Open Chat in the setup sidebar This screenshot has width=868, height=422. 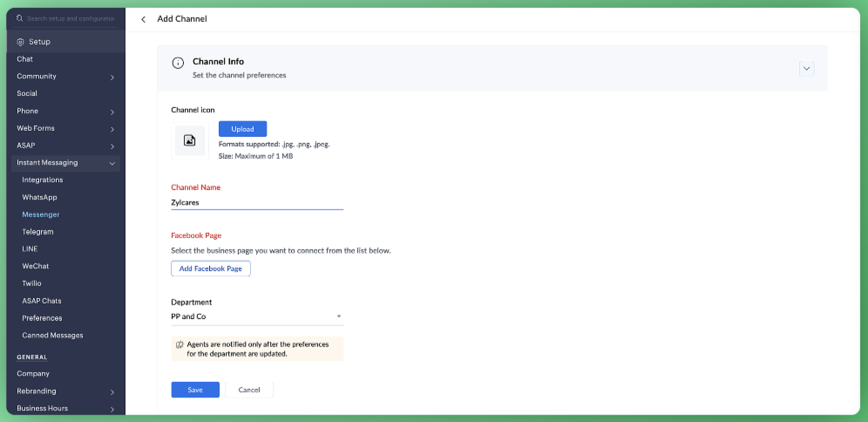pos(25,59)
